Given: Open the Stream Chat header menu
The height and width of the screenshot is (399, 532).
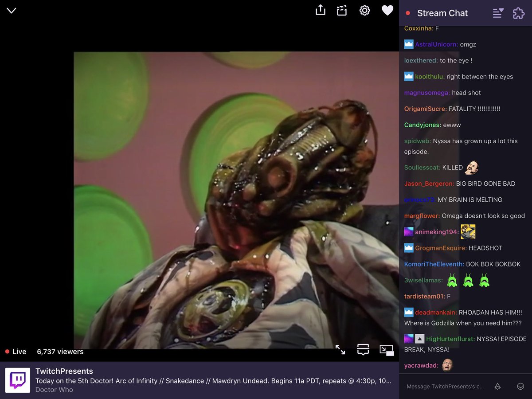Looking at the screenshot, I should click(x=497, y=13).
